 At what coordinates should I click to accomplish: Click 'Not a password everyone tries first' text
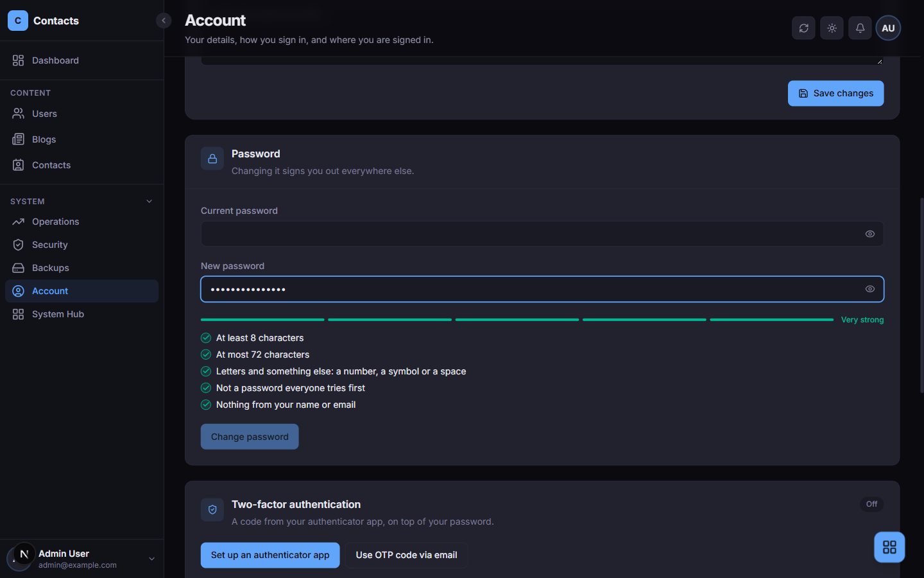pyautogui.click(x=291, y=388)
